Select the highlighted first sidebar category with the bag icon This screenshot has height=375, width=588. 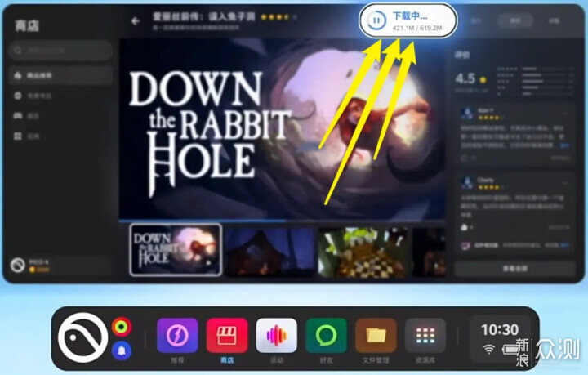pyautogui.click(x=60, y=76)
